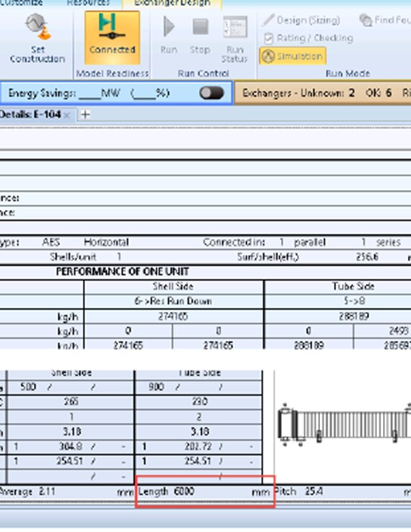Select Simulation run mode
Image resolution: width=411 pixels, height=532 pixels.
[293, 56]
